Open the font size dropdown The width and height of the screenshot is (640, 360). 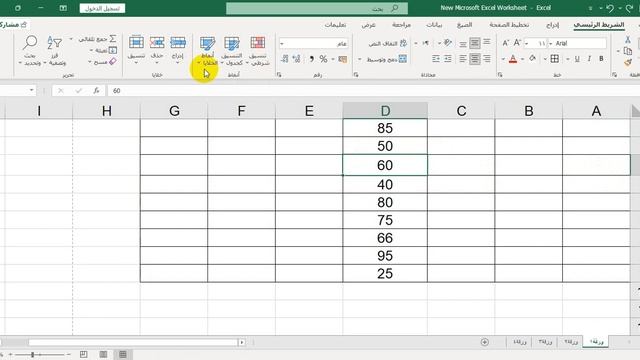(527, 43)
